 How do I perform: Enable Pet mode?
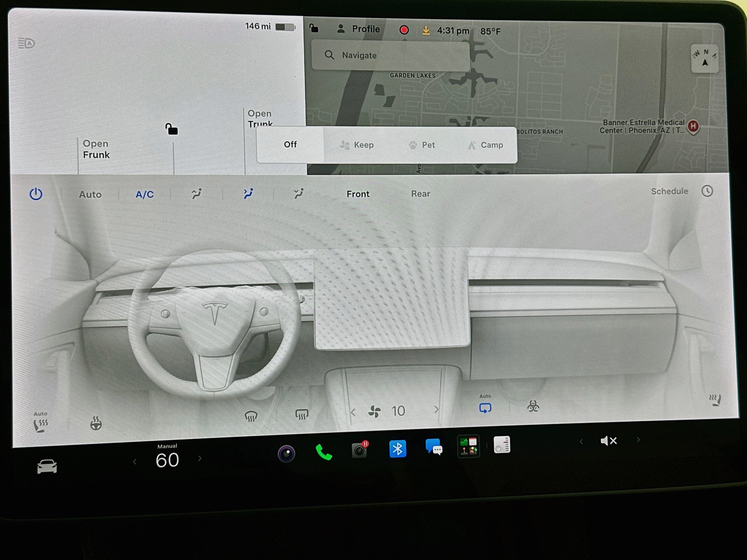tap(422, 145)
